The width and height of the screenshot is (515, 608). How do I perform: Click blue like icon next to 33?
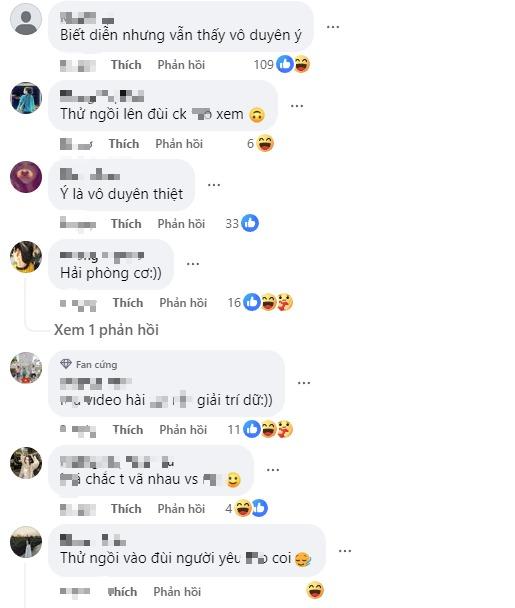pyautogui.click(x=250, y=223)
